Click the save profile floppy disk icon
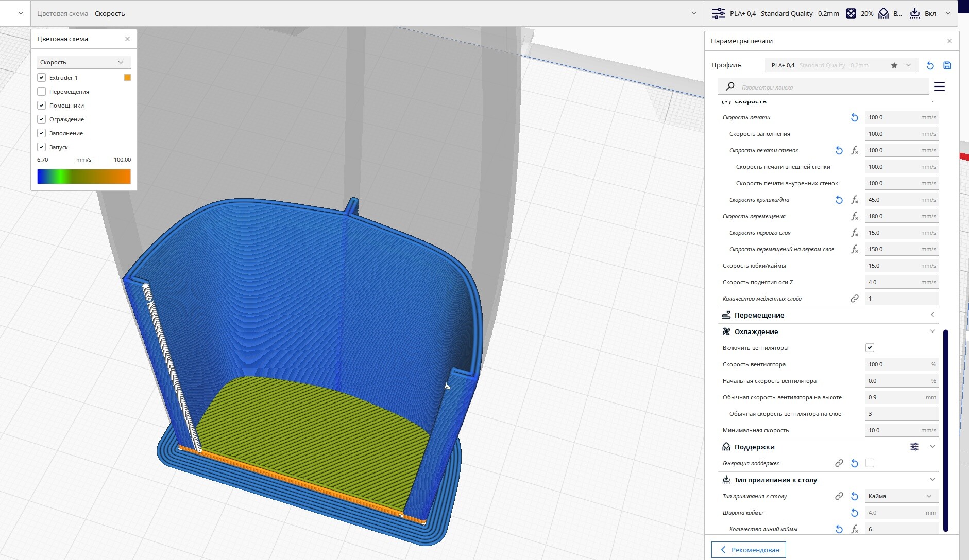The height and width of the screenshot is (560, 969). click(947, 65)
